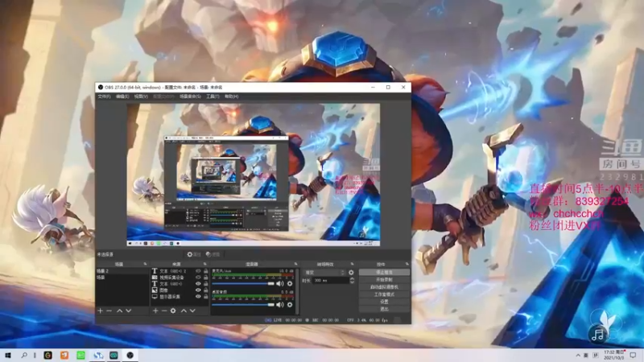644x362 pixels.
Task: Select 场景 2 in the Scenes list
Action: pos(122,271)
